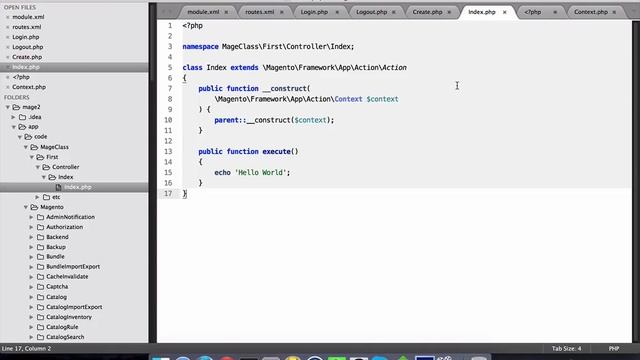Viewport: 640px width, 360px height.
Task: Expand the .idea folder
Action: (x=13, y=117)
